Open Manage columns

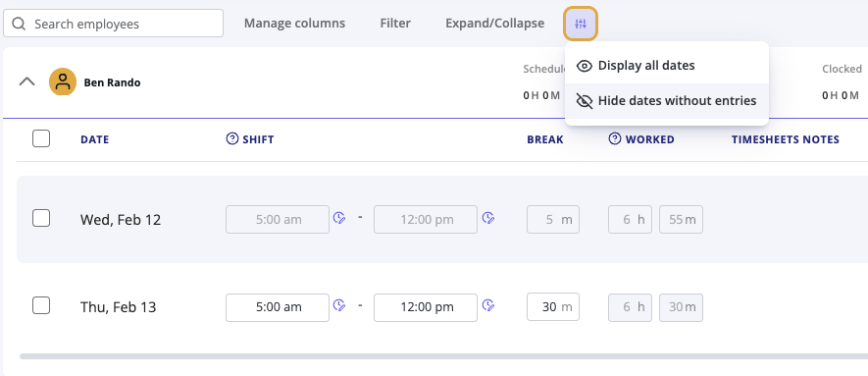point(294,24)
